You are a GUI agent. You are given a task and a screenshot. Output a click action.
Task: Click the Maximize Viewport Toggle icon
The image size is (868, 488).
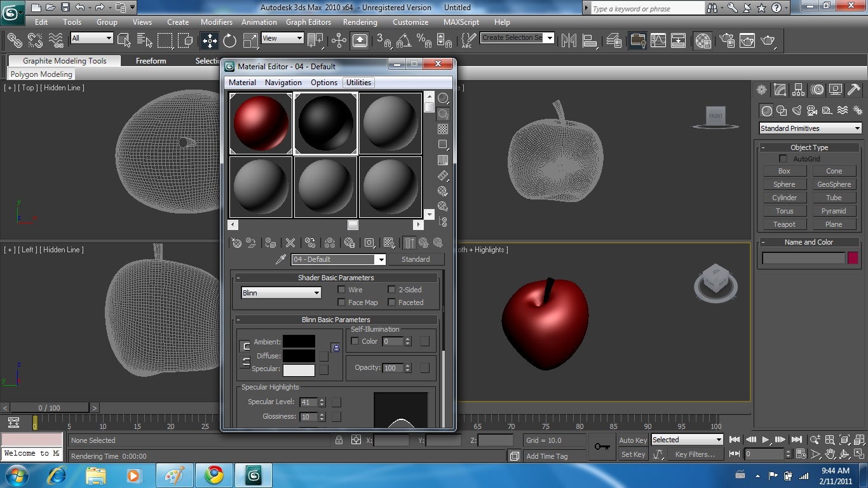(859, 454)
